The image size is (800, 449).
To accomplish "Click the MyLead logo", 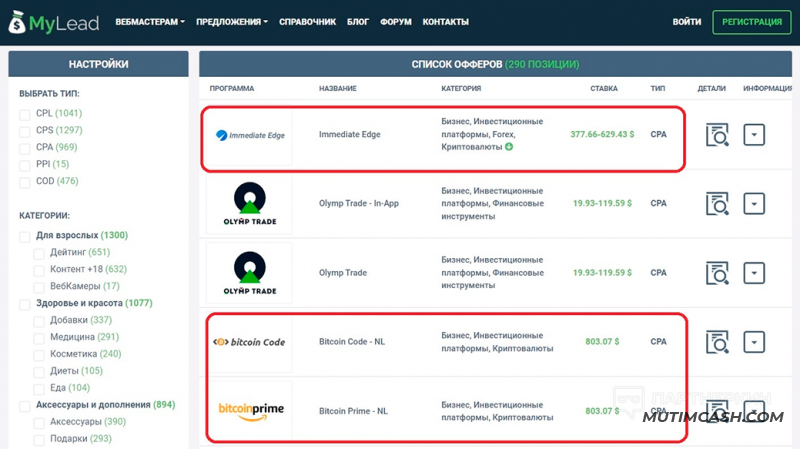I will 54,22.
